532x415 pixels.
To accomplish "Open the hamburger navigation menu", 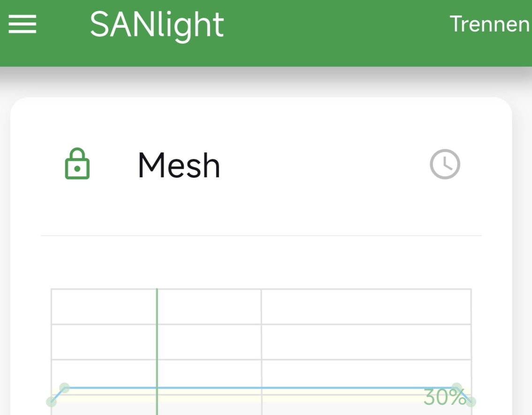I will (23, 24).
